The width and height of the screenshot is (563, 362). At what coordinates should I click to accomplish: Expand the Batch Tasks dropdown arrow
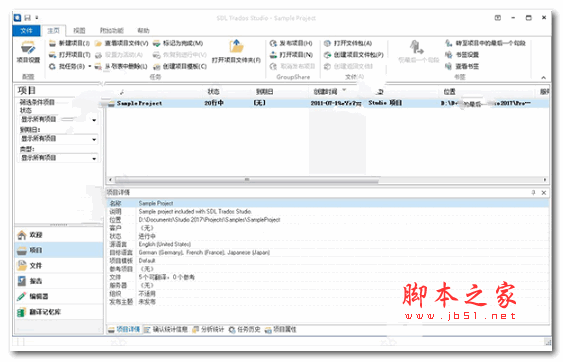89,66
